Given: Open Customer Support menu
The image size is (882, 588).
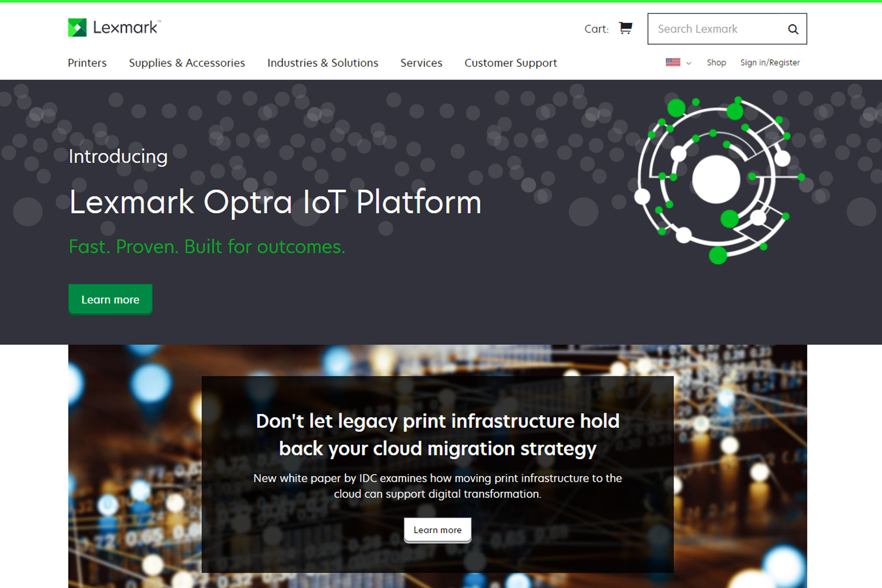Looking at the screenshot, I should click(510, 63).
